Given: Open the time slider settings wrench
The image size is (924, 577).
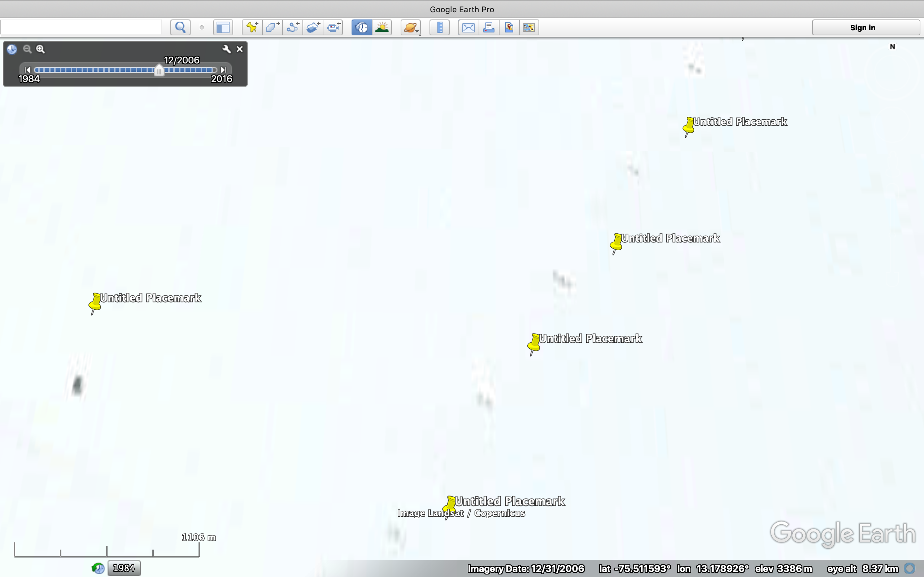Looking at the screenshot, I should tap(227, 49).
